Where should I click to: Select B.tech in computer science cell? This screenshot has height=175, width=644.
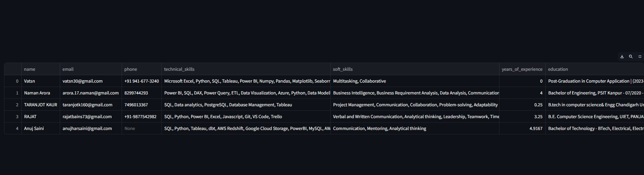595,105
